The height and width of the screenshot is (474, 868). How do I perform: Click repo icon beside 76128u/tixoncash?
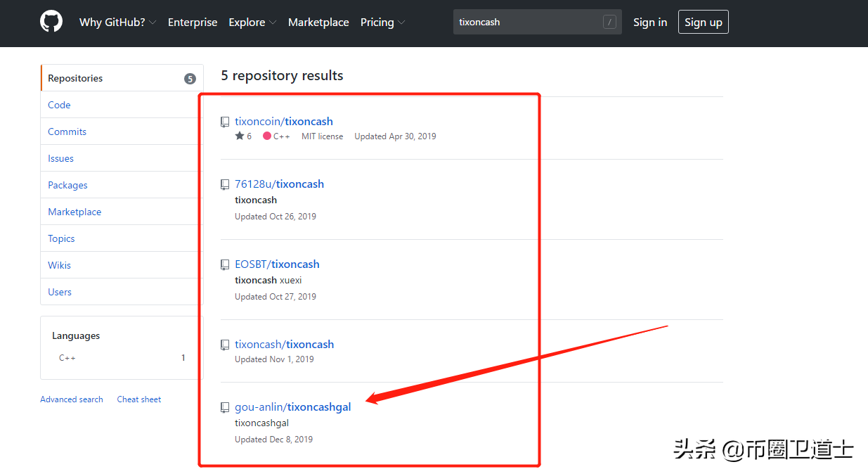[x=225, y=184]
